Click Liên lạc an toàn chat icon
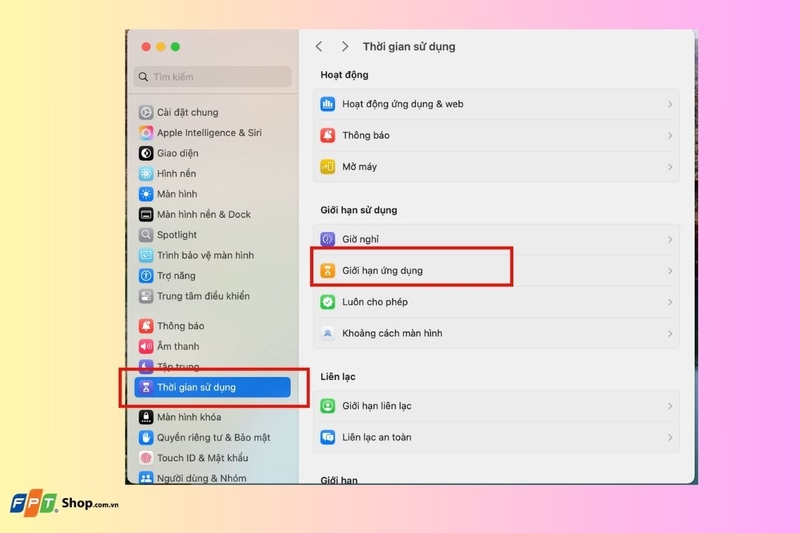Screen dimensions: 800x533 (328, 438)
